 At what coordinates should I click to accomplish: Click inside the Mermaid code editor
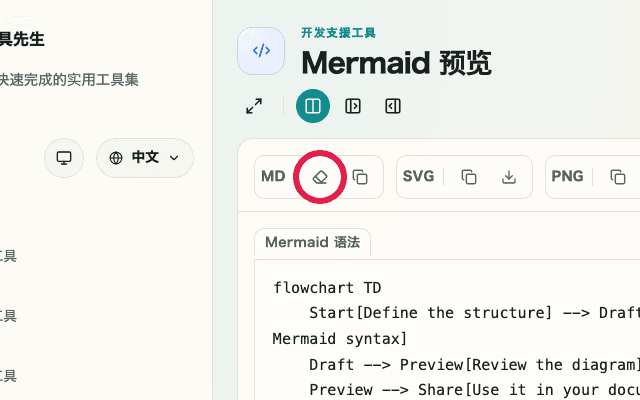click(x=447, y=330)
